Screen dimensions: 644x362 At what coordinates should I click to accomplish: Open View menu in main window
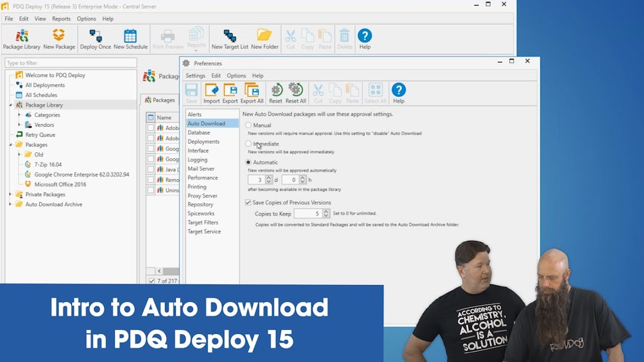pyautogui.click(x=40, y=19)
